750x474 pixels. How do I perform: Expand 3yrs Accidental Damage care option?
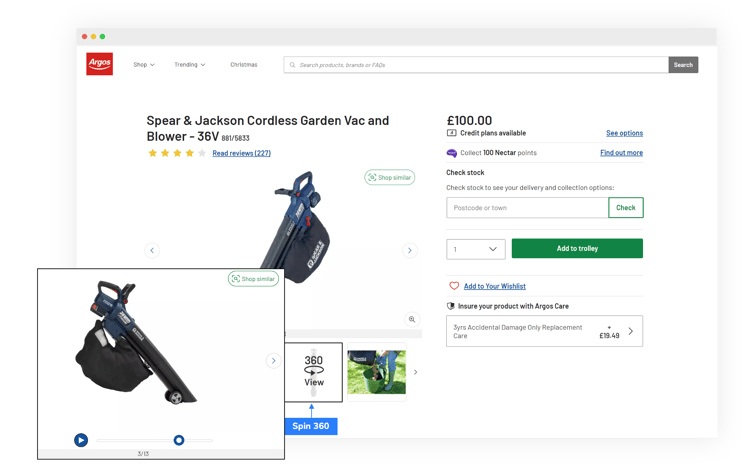pyautogui.click(x=544, y=331)
